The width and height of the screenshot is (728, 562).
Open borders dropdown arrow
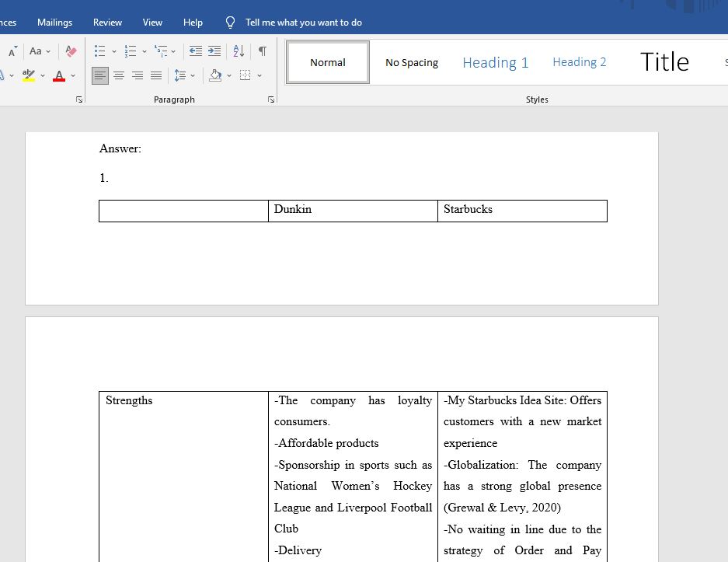[x=260, y=75]
